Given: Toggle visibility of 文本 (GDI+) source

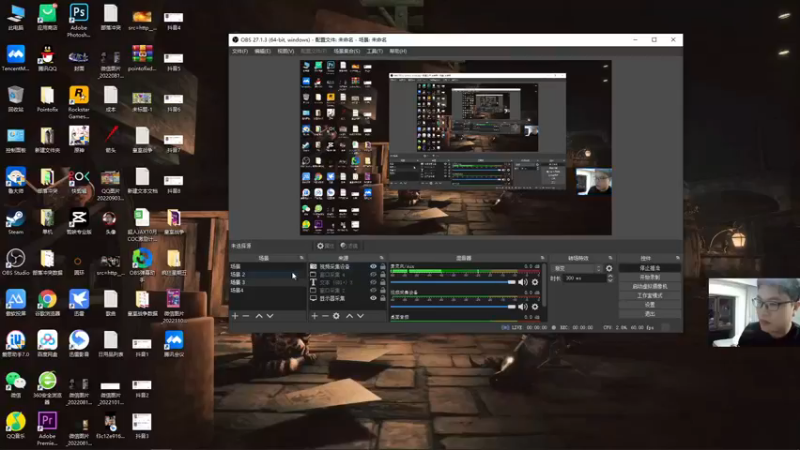Looking at the screenshot, I should click(373, 282).
